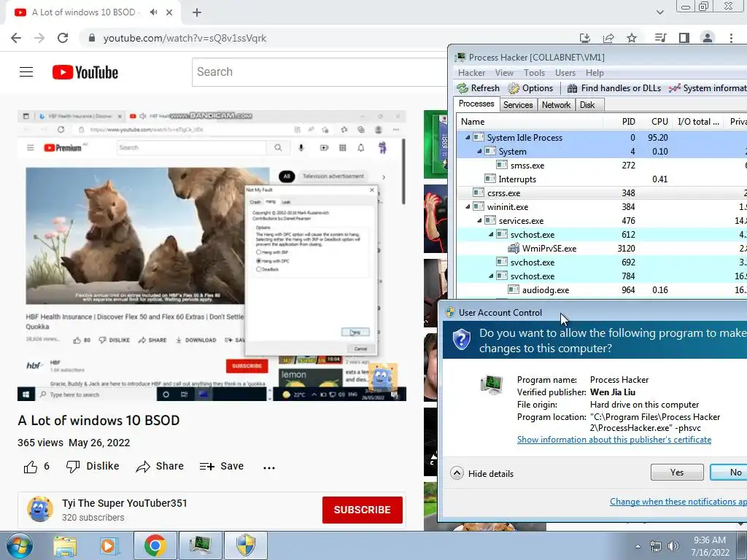The height and width of the screenshot is (560, 747).
Task: Collapse the System Idle Process node
Action: 468,138
